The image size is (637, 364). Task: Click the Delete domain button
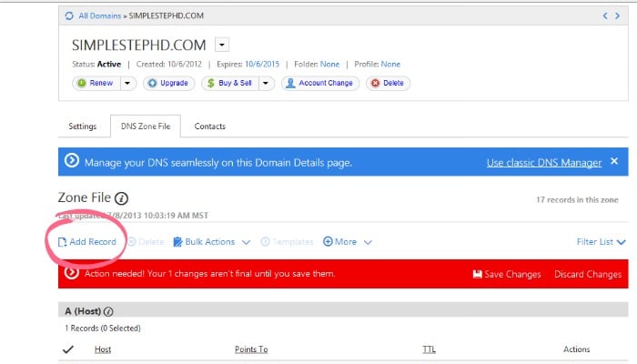coord(388,83)
